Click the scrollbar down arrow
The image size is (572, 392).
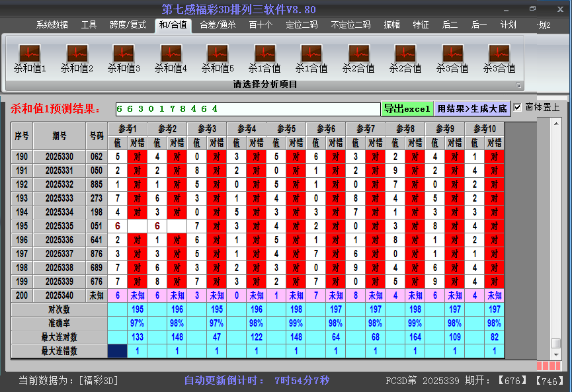(555, 354)
